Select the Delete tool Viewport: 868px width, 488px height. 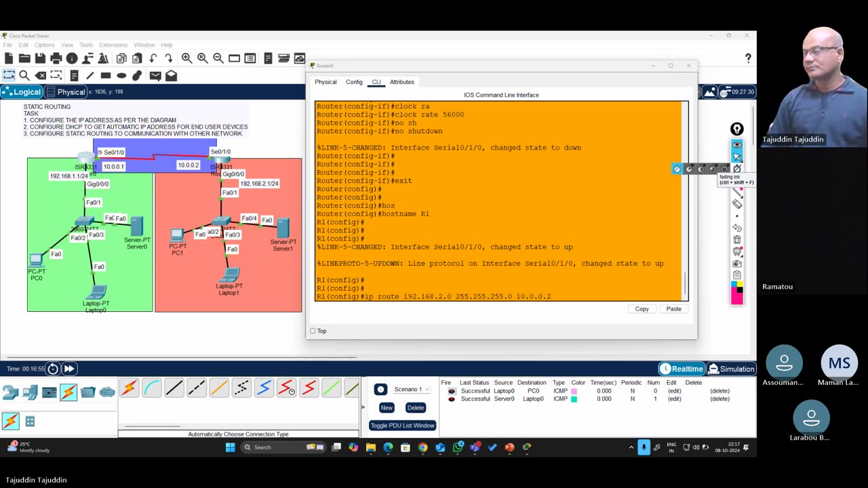point(41,76)
